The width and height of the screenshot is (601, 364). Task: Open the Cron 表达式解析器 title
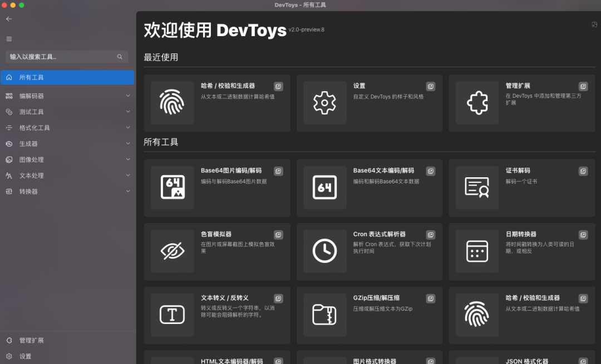[x=380, y=234]
